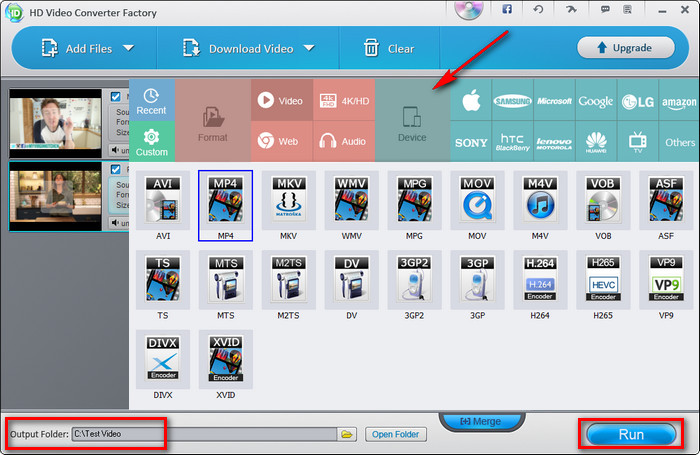Browse for output folder icon
Screen dimensions: 700x455
347,434
